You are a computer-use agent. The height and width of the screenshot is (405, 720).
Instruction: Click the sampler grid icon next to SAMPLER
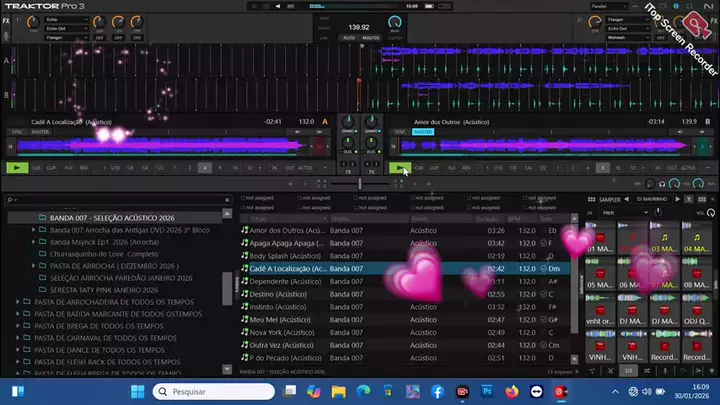click(x=591, y=199)
